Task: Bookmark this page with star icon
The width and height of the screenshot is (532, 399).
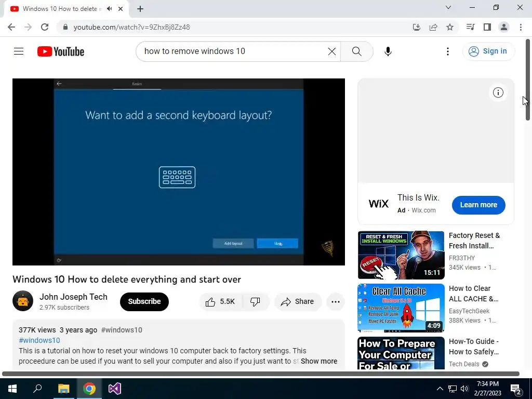Action: point(449,27)
